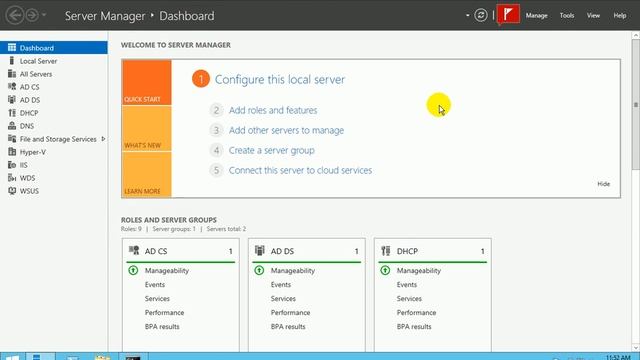
Task: Open Services in DHCP tile
Action: pos(409,298)
